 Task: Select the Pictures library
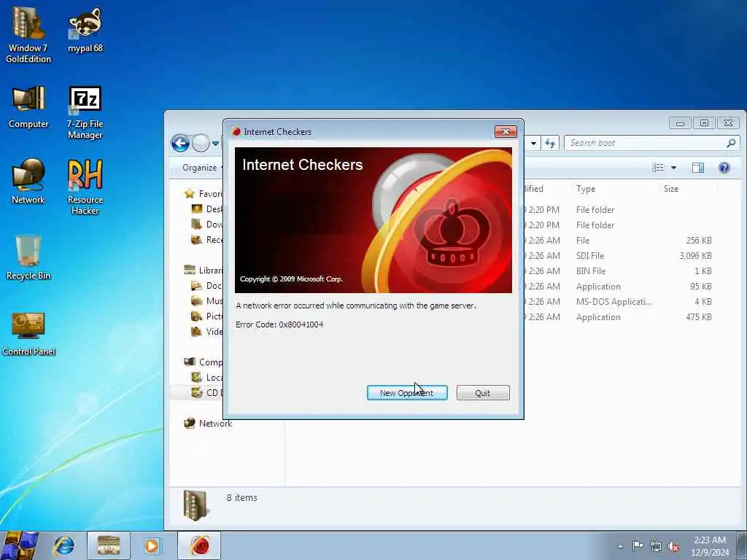pos(206,316)
